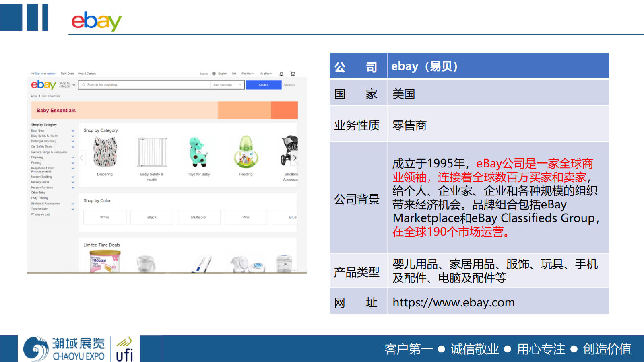The height and width of the screenshot is (362, 644).
Task: Click the Other Baby category
Action: (x=38, y=193)
